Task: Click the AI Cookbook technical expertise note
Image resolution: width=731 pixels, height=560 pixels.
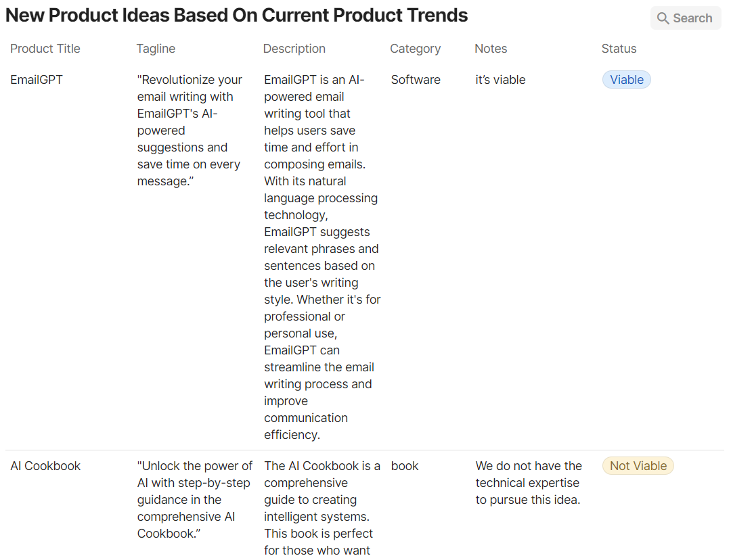Action: click(529, 483)
